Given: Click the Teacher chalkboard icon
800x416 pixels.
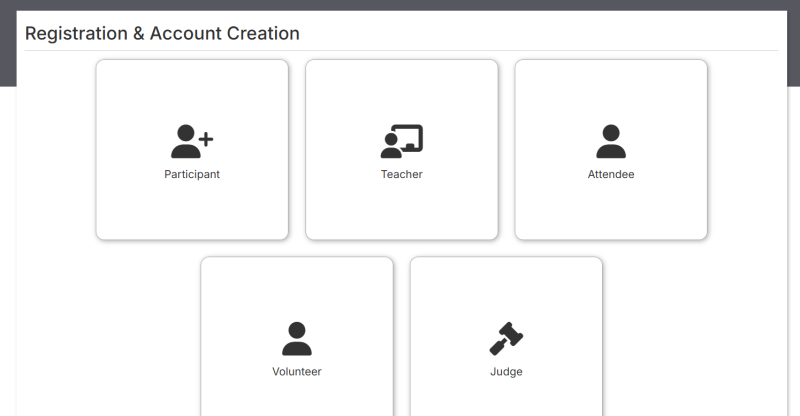Looking at the screenshot, I should pos(402,141).
